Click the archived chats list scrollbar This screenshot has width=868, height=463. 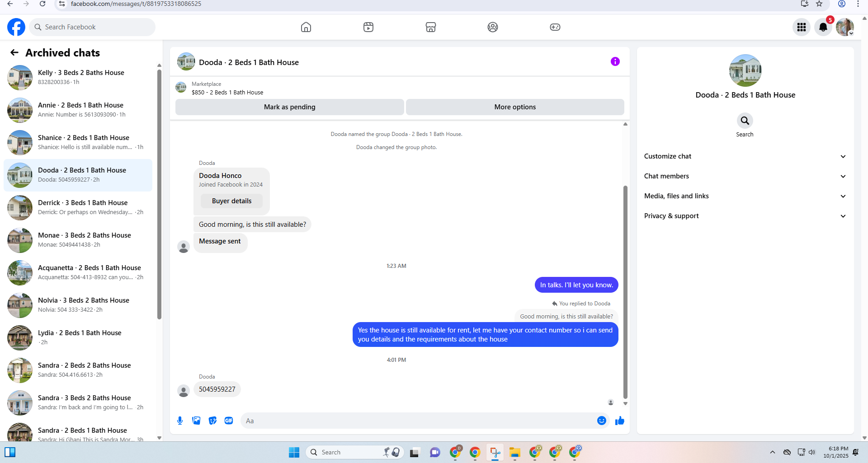pos(159,194)
